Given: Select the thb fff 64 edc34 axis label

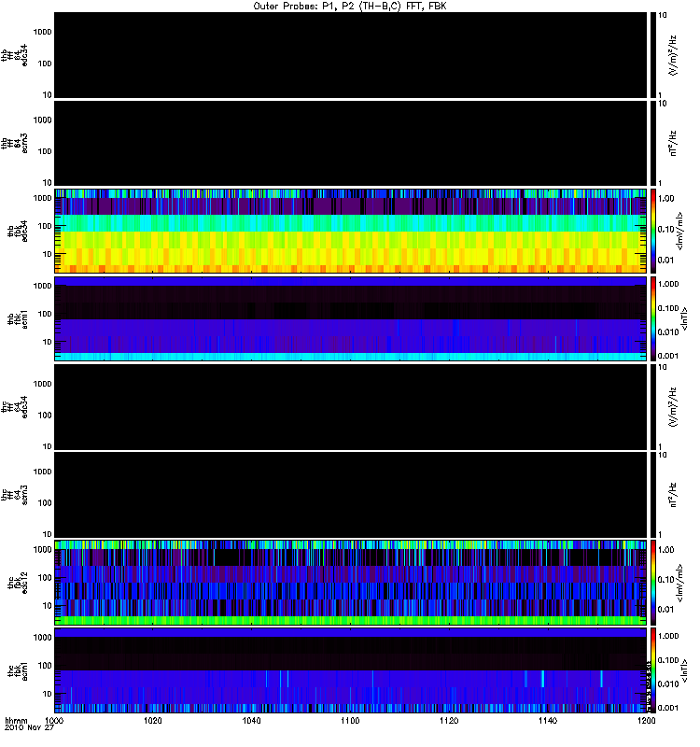Looking at the screenshot, I should click(x=14, y=55).
